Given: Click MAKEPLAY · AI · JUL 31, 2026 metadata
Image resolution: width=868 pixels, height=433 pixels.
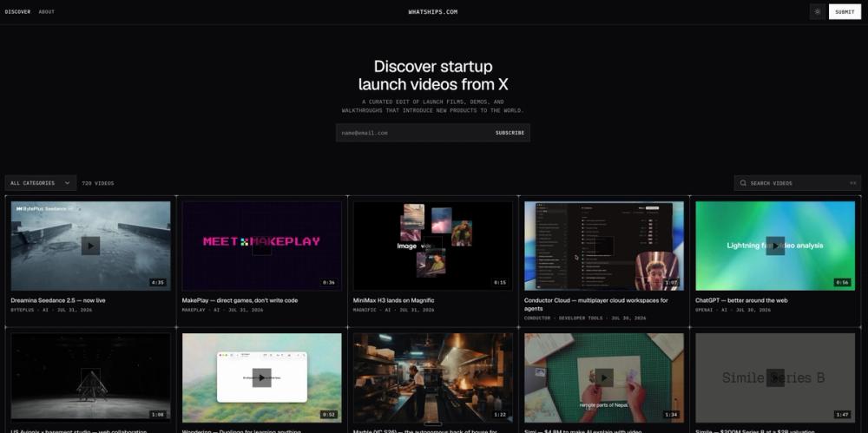Looking at the screenshot, I should tap(222, 310).
